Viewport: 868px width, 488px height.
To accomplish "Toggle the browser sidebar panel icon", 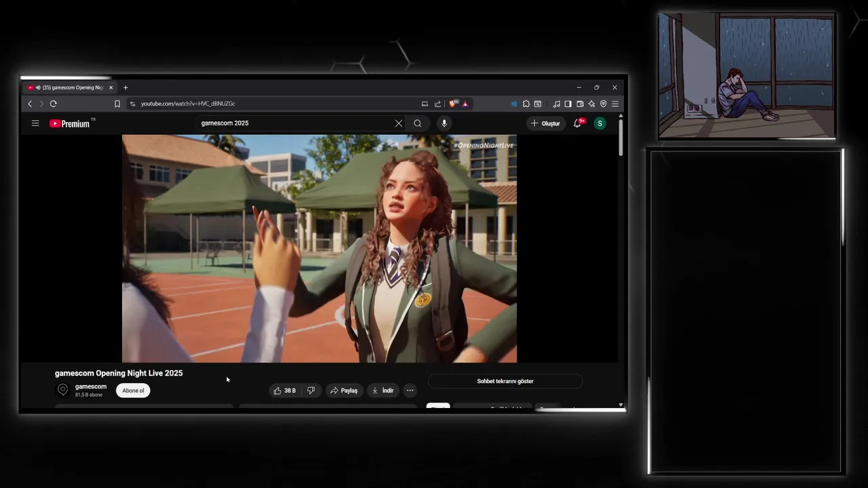I will [568, 104].
